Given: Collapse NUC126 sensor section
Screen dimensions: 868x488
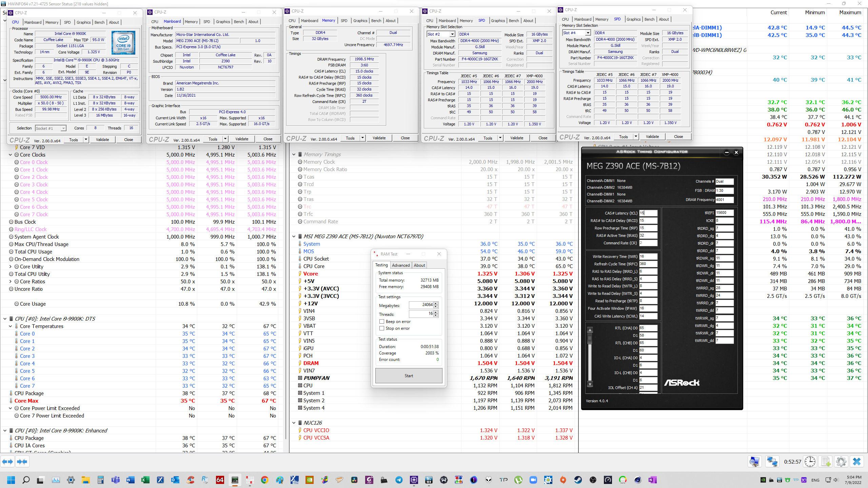Looking at the screenshot, I should [294, 423].
